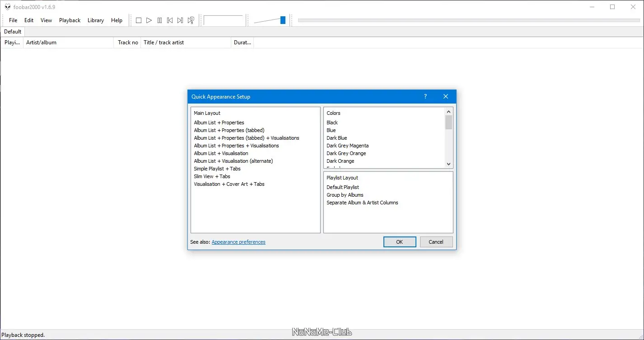Pick the Dark Orange color scheme
This screenshot has height=340, width=644.
click(x=341, y=161)
